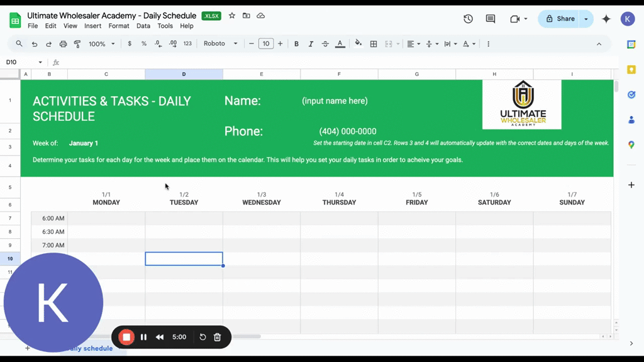Open Roboto font dropdown
The width and height of the screenshot is (644, 362).
[221, 43]
